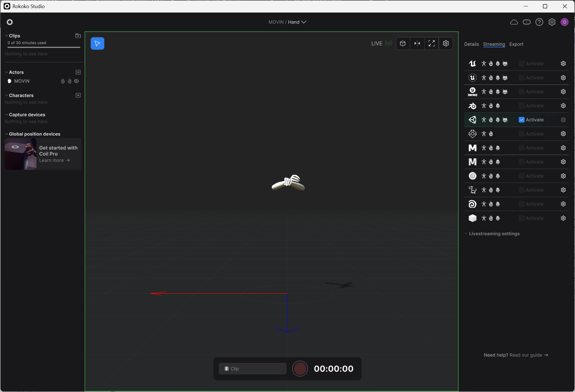The height and width of the screenshot is (392, 575).
Task: Open the Read our guide link
Action: 528,355
